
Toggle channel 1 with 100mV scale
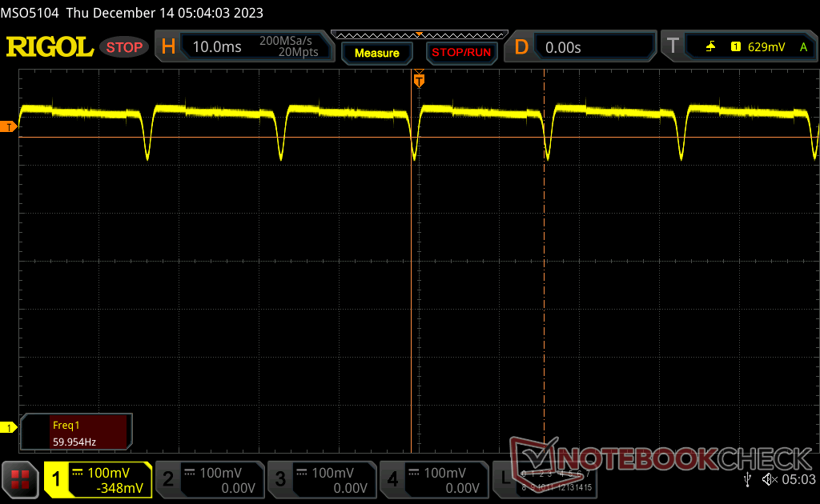(x=98, y=479)
